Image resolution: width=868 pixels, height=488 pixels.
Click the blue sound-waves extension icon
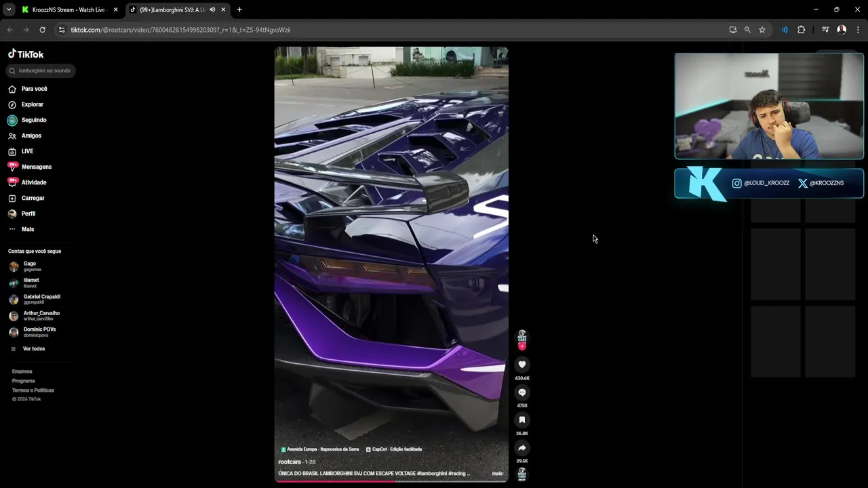click(785, 30)
